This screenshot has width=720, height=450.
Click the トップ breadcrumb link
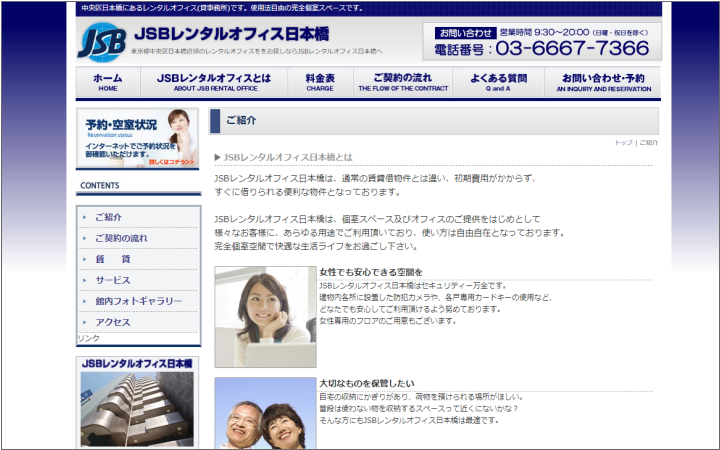[x=624, y=143]
